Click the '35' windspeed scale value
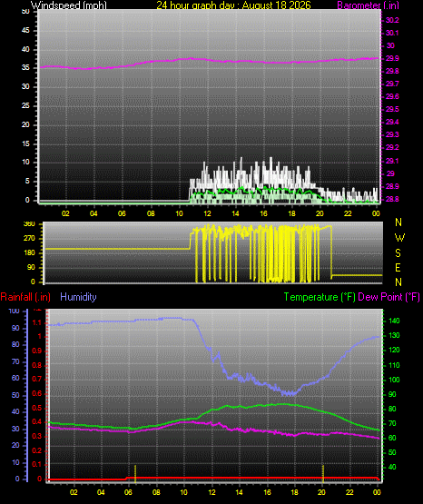Image resolution: width=423 pixels, height=504 pixels. tap(25, 67)
